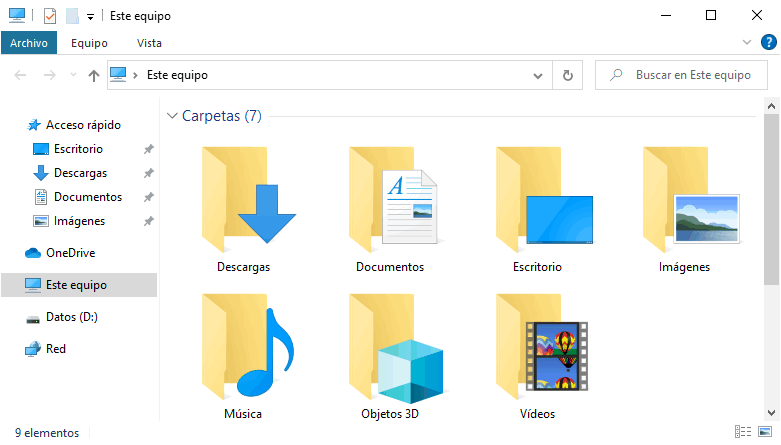The width and height of the screenshot is (781, 445).
Task: Expand the ribbon with the chevron
Action: [x=747, y=42]
